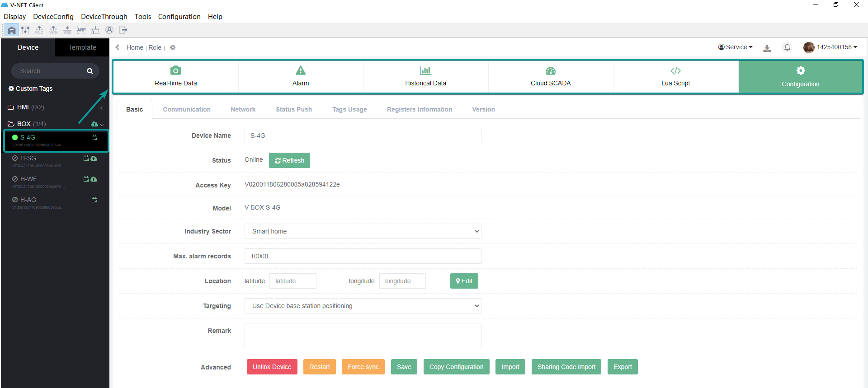Select the BOX (1/4) folder

pos(27,124)
